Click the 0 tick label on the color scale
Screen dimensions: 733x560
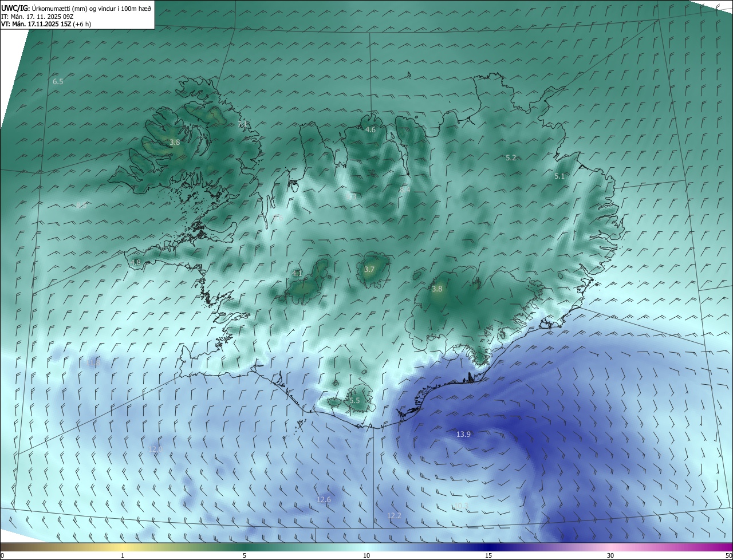[2, 555]
